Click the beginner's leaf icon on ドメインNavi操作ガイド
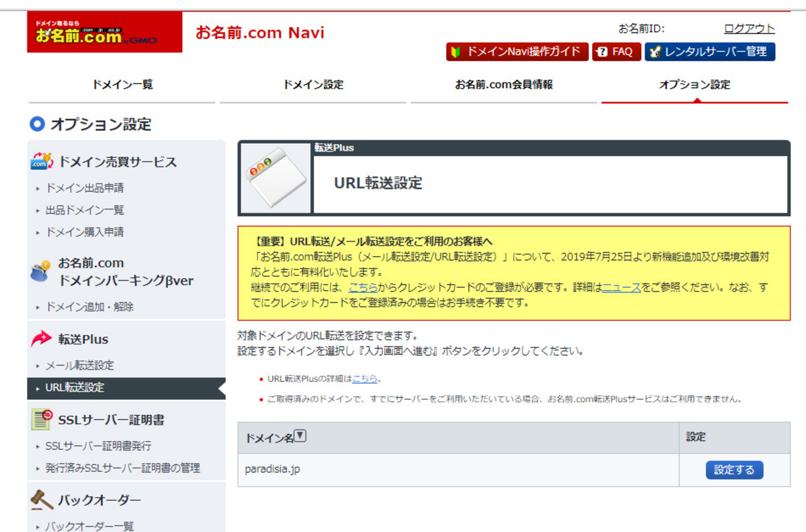 pos(456,51)
